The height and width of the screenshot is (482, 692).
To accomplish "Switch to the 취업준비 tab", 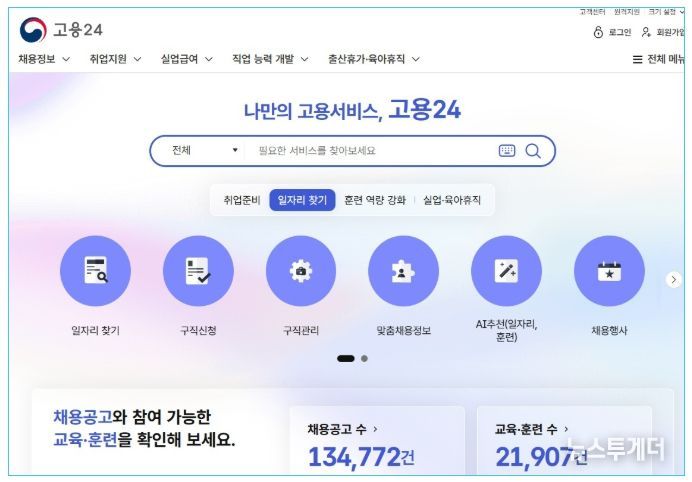I will pyautogui.click(x=242, y=200).
